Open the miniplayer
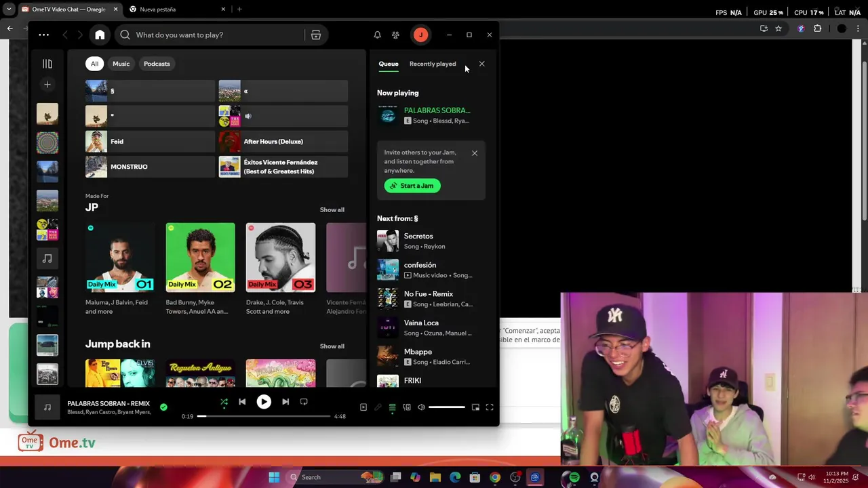 (x=475, y=407)
